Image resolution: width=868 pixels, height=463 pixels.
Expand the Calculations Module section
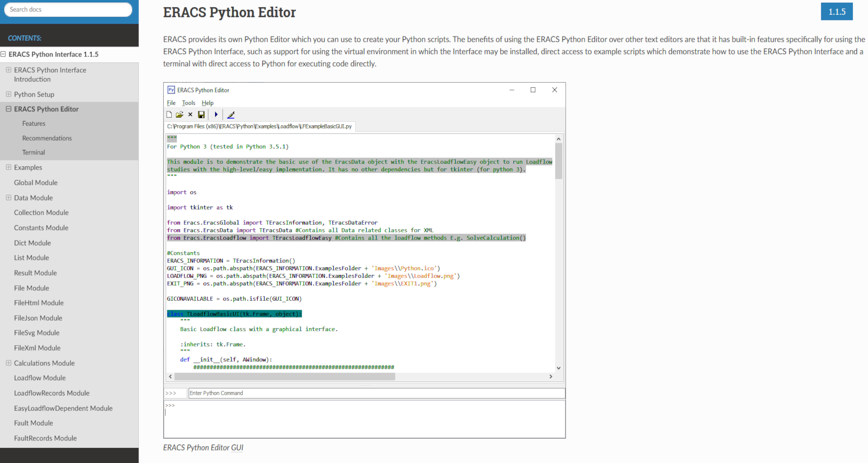[8, 363]
